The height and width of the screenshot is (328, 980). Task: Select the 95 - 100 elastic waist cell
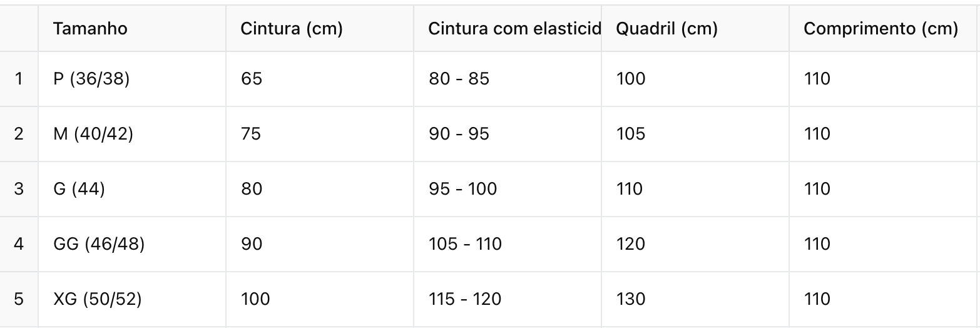click(508, 189)
